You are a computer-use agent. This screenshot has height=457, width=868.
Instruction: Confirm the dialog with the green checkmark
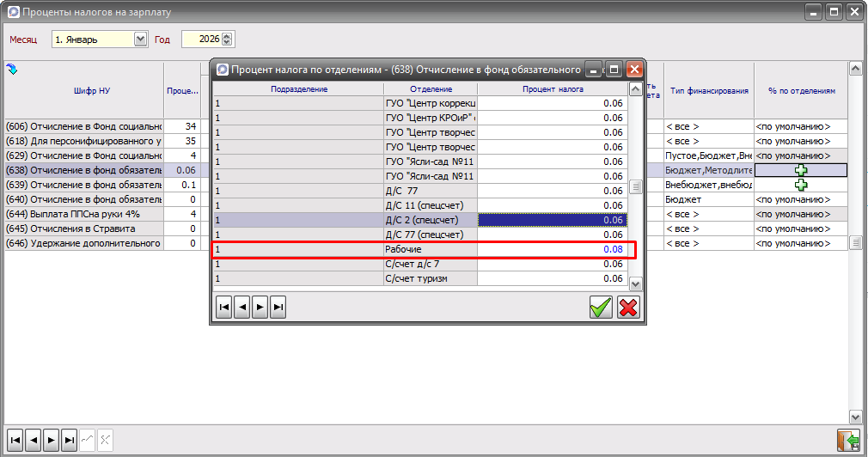pos(601,308)
